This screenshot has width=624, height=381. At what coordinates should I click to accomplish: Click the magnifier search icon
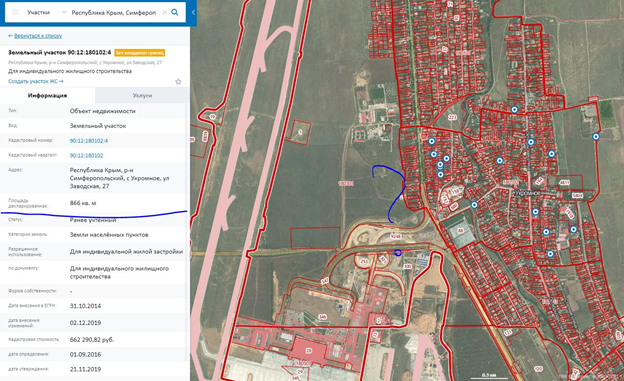click(175, 12)
